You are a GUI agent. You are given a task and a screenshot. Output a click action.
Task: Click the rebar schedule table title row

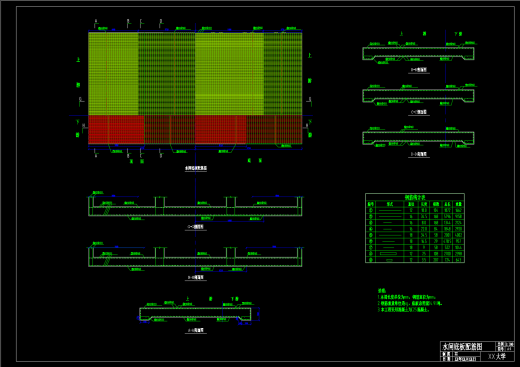pyautogui.click(x=415, y=197)
